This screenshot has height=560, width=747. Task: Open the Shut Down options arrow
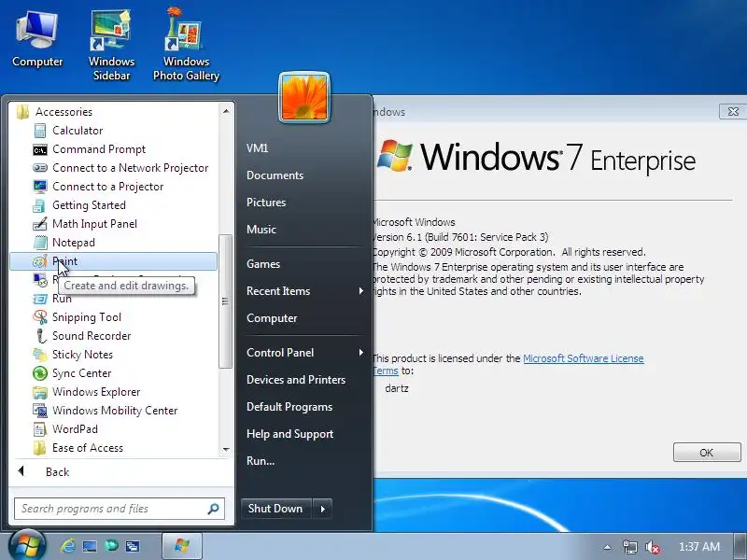(x=322, y=509)
